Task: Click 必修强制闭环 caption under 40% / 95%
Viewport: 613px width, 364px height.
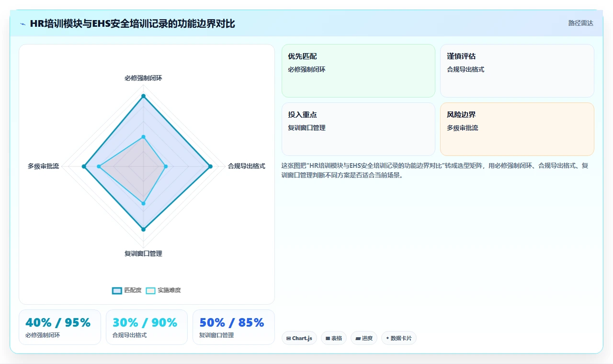Action: click(43, 335)
